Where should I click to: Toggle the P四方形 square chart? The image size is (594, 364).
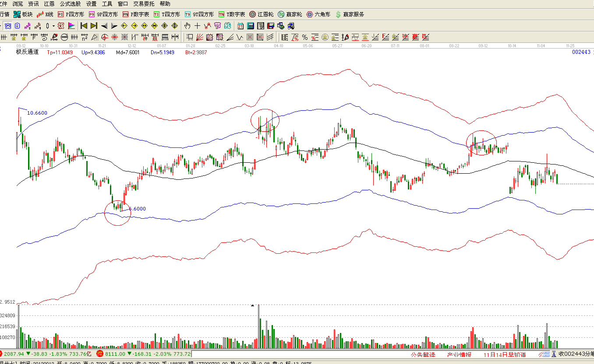(71, 14)
